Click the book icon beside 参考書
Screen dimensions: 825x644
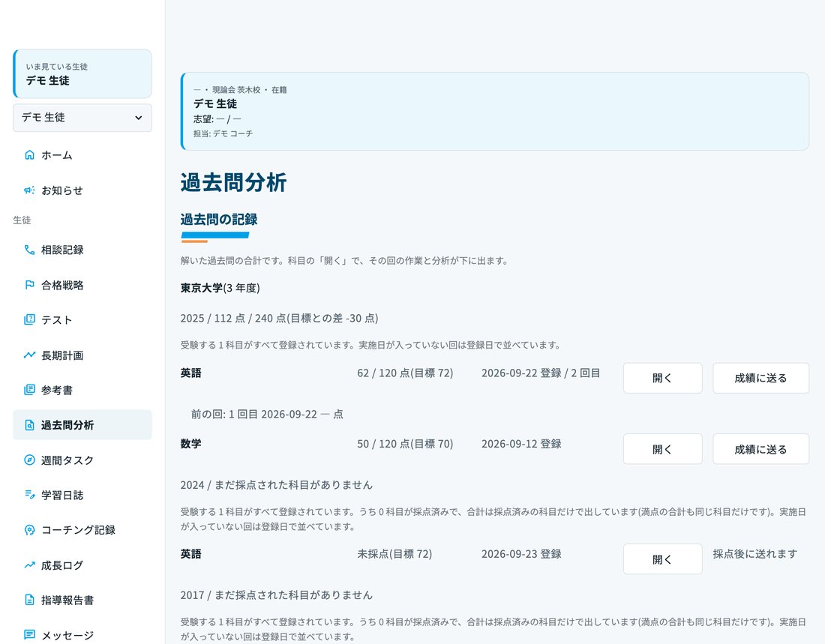click(29, 390)
